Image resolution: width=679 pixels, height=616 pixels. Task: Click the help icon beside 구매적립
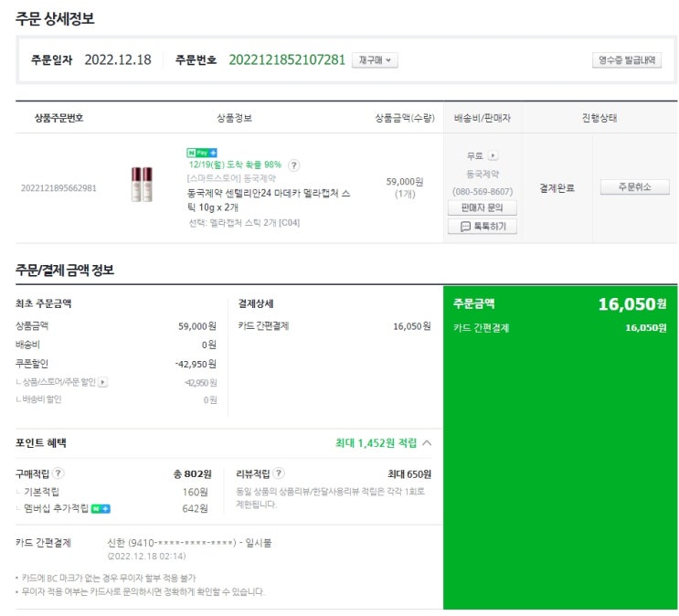tap(58, 473)
